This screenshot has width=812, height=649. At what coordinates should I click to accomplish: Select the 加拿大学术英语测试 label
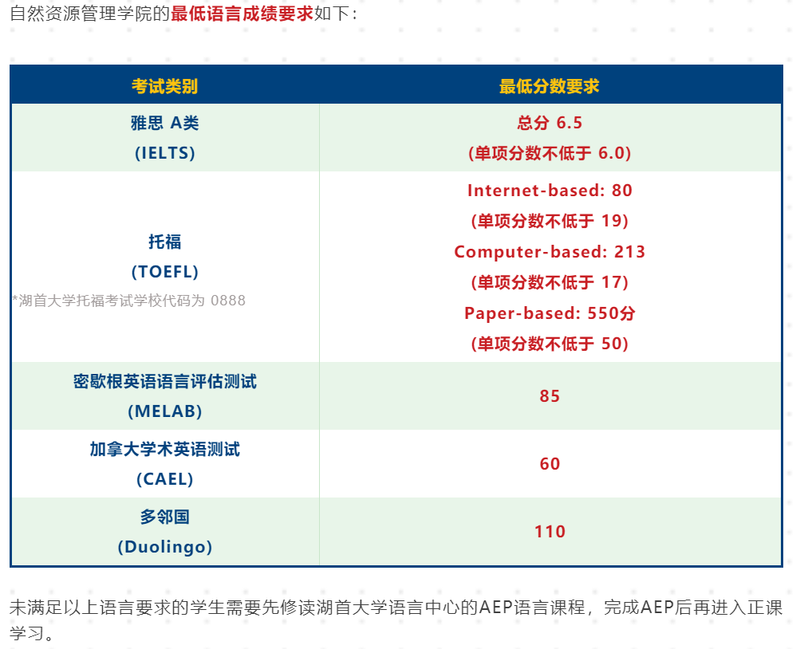(164, 449)
